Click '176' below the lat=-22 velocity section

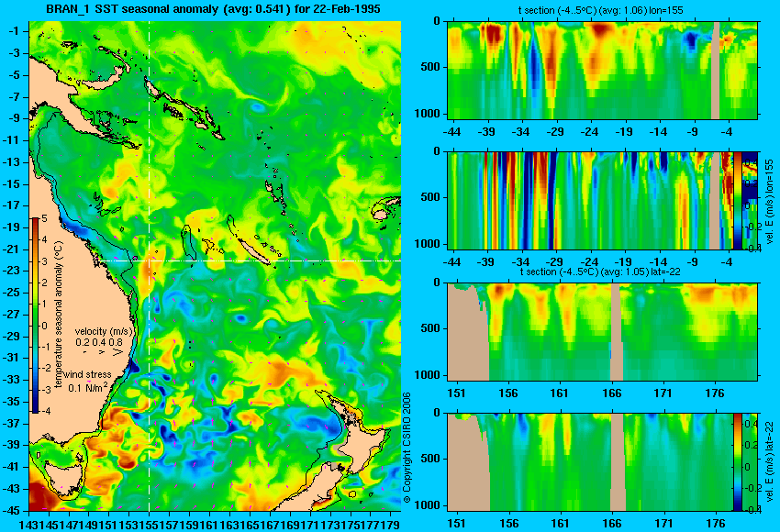pos(716,524)
